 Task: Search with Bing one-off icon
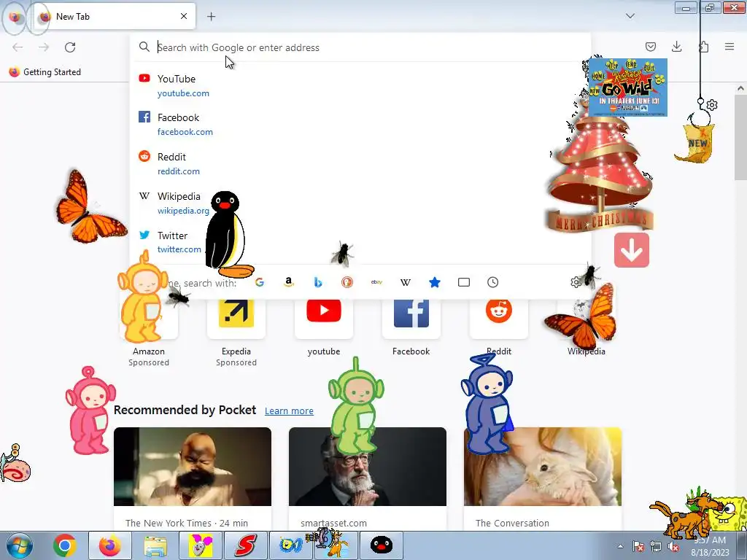[x=318, y=282]
